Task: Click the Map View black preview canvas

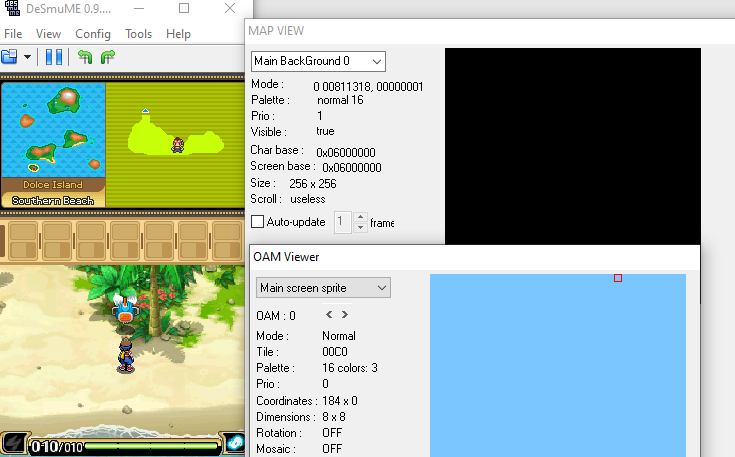Action: (x=573, y=146)
